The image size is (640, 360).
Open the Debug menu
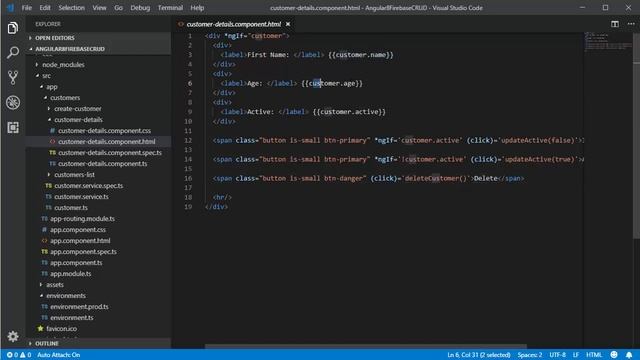140,8
